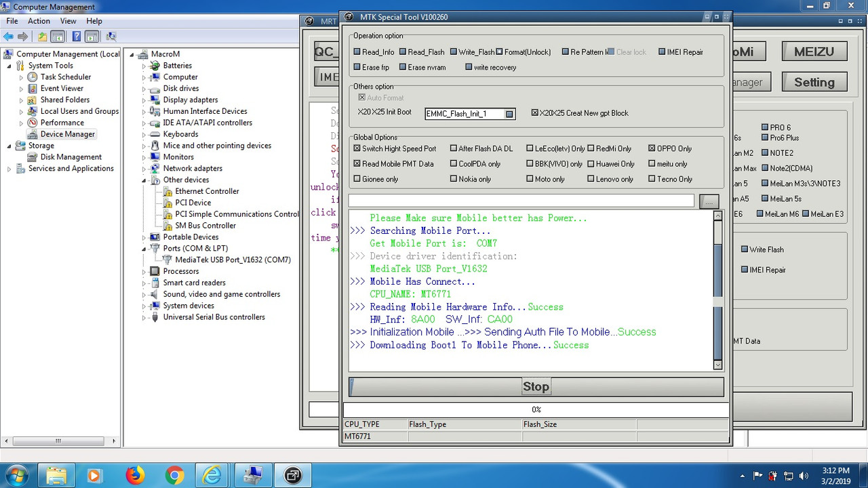Screen dimensions: 868x488
Task: Open Internet Explorer from the taskbar
Action: tap(213, 474)
